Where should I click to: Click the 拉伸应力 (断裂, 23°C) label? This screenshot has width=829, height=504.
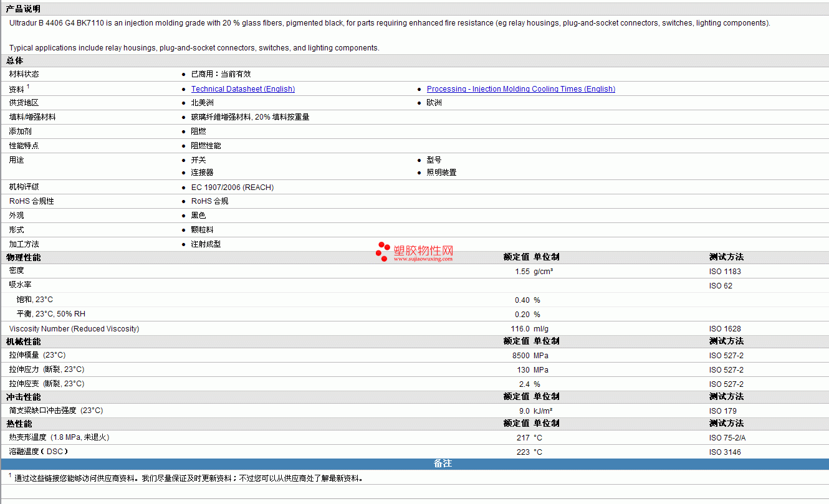click(47, 369)
